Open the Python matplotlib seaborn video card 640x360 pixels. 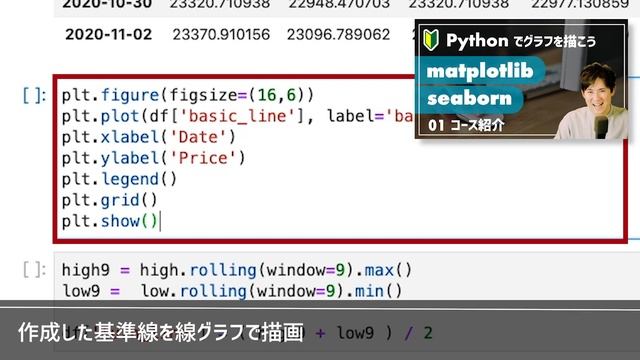[521, 79]
